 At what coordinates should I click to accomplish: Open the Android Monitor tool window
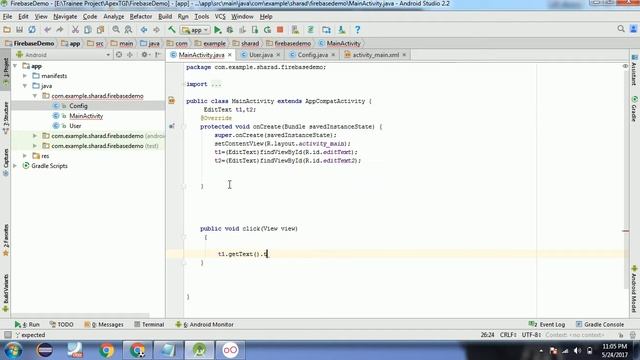[204, 324]
